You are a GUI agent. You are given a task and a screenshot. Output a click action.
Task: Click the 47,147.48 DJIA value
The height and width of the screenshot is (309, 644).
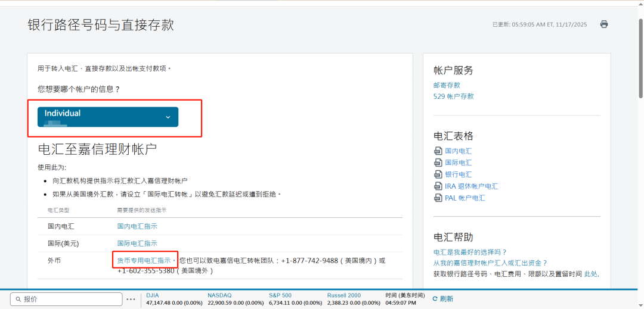tap(158, 303)
